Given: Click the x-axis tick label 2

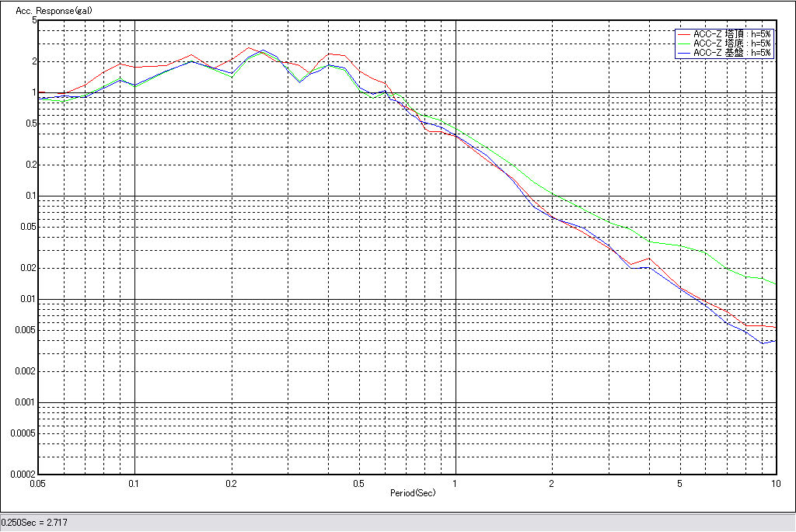Looking at the screenshot, I should (552, 483).
